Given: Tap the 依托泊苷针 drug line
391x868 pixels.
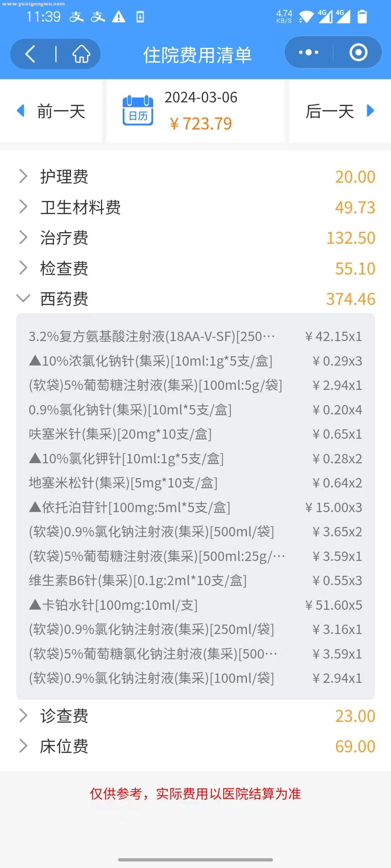Looking at the screenshot, I should (195, 507).
